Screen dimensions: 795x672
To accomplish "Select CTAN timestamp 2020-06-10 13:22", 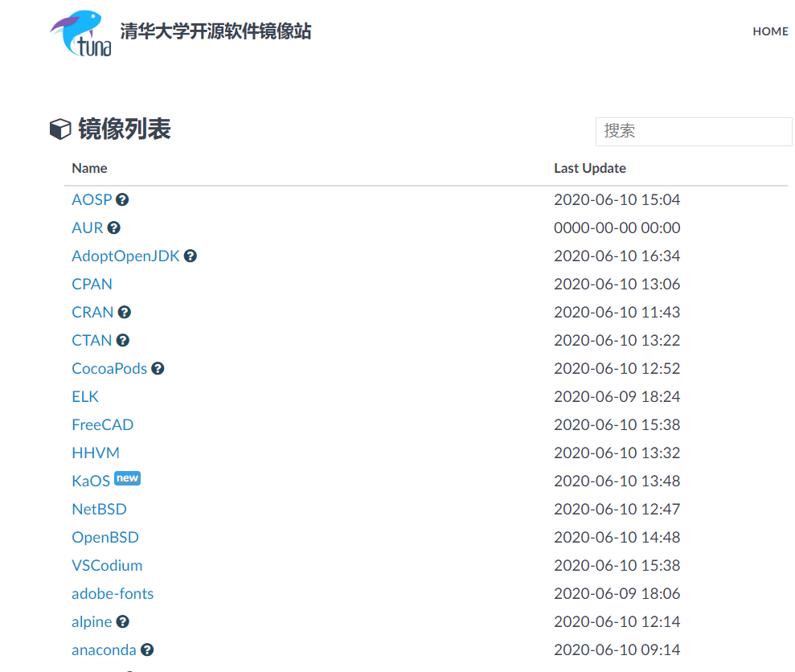I will (617, 340).
